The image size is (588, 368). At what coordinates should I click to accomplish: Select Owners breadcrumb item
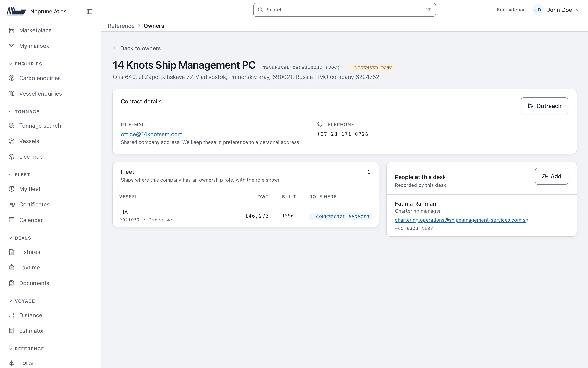154,26
